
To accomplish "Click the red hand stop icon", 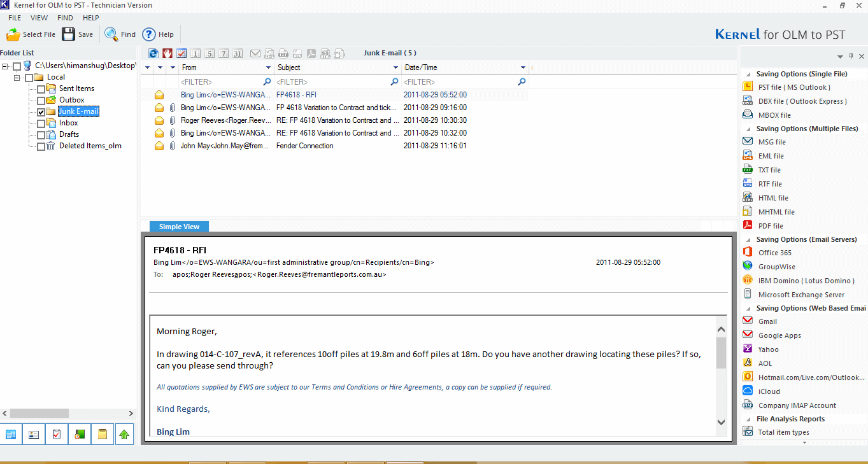I will click(x=167, y=53).
